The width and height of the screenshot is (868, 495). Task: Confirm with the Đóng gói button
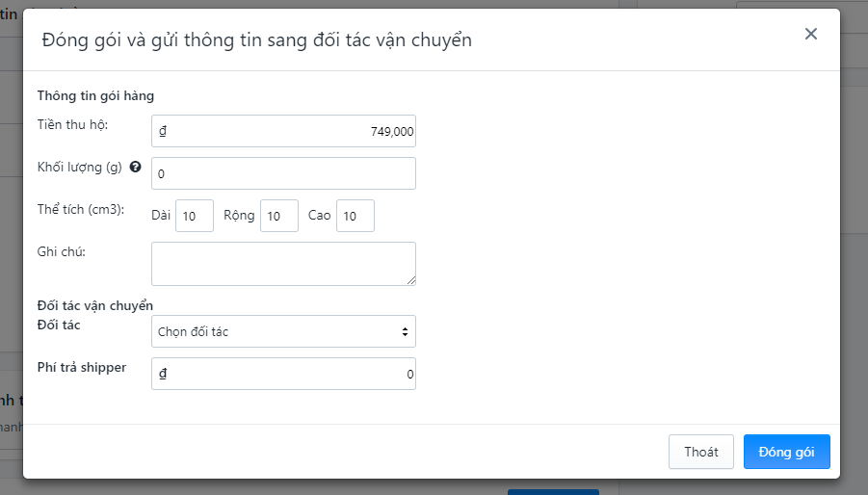[x=787, y=452]
